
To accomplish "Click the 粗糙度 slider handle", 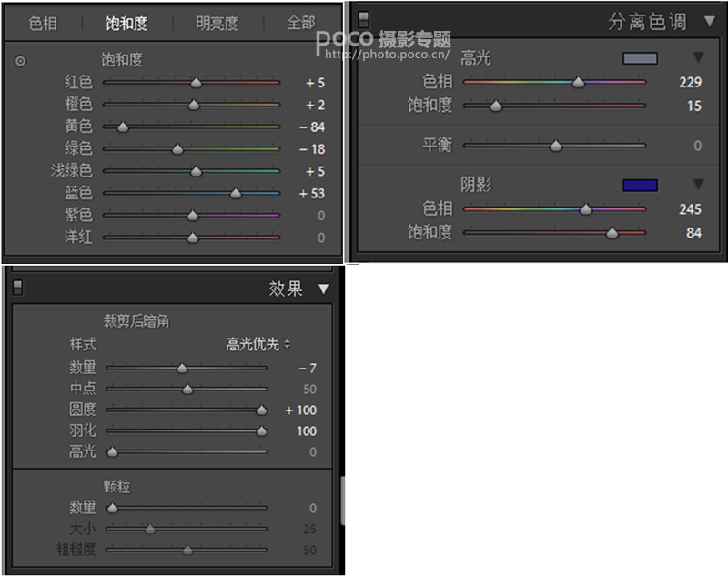I will coord(187,551).
